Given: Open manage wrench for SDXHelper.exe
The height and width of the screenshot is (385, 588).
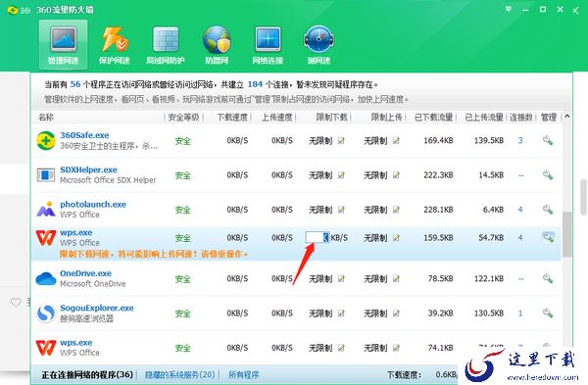Looking at the screenshot, I should click(548, 175).
